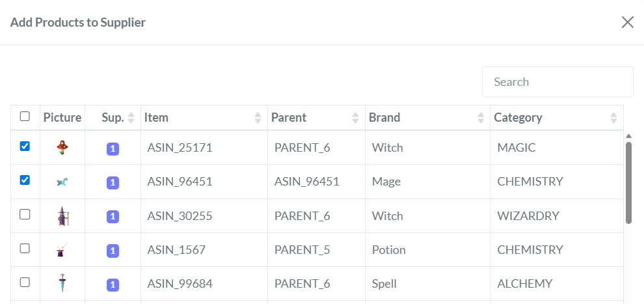Click the unicorn picture for ASIN_96451
This screenshot has height=304, width=644.
point(62,182)
